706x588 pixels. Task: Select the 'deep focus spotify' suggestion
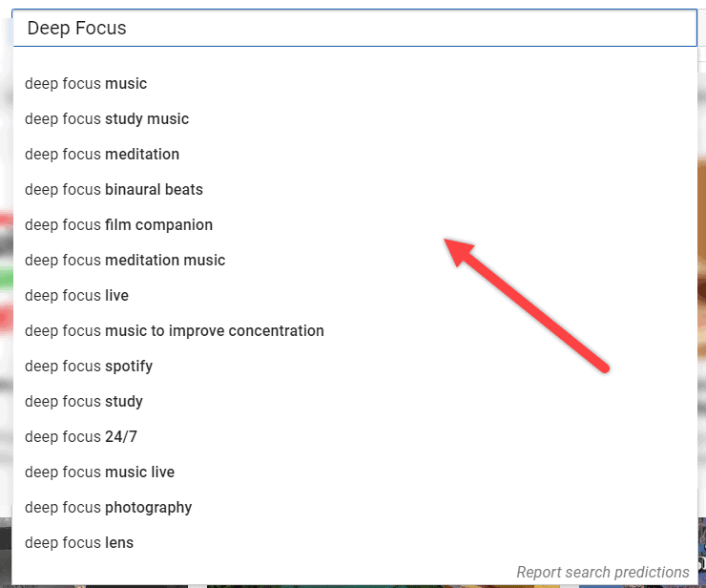pos(89,367)
